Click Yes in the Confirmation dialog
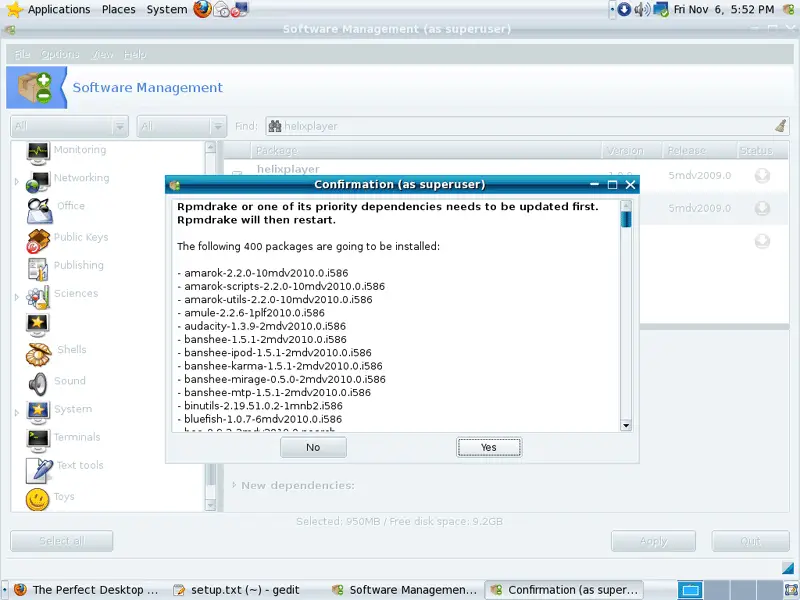Viewport: 800px width, 600px height. (x=489, y=447)
